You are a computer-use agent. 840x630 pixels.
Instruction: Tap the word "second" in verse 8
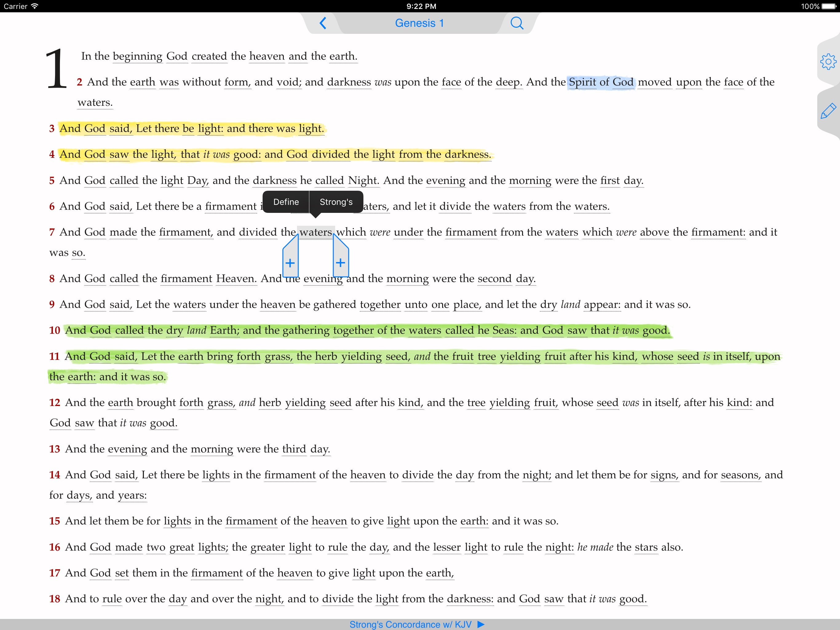(495, 278)
